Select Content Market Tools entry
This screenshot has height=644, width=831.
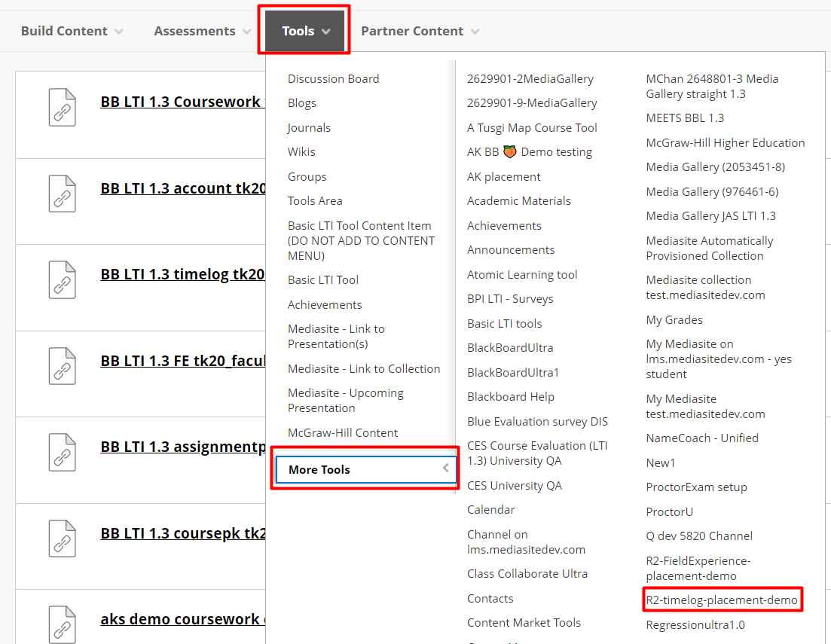point(524,623)
